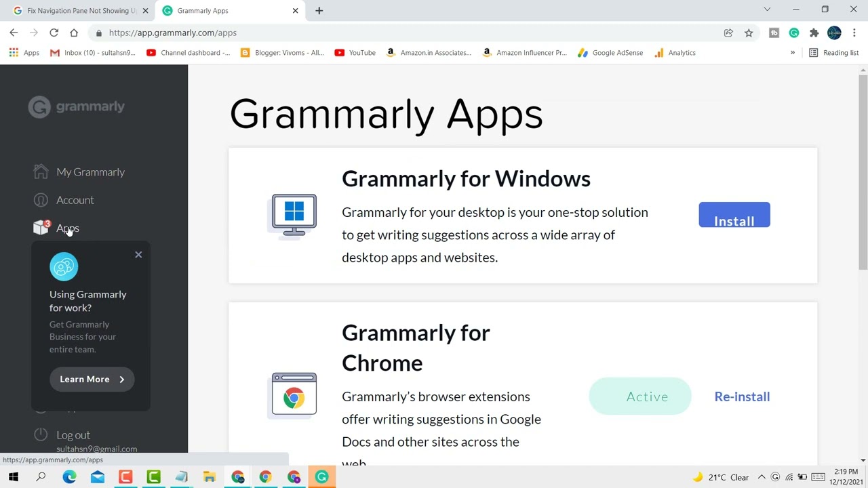Open the Chrome profile avatar
Viewport: 868px width, 488px height.
(x=835, y=33)
